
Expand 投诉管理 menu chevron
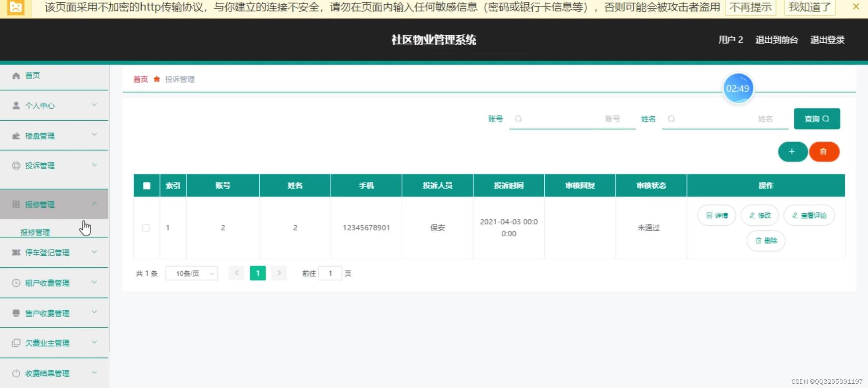(94, 165)
